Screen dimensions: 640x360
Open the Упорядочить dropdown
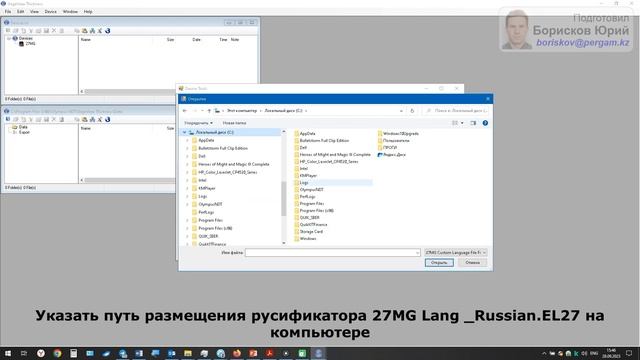[x=198, y=123]
